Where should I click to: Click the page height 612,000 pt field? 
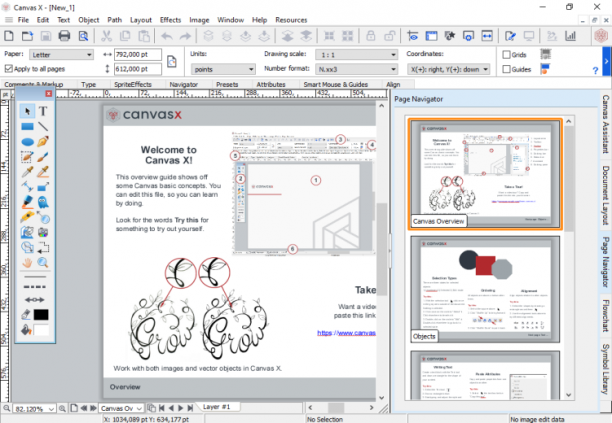click(x=138, y=69)
